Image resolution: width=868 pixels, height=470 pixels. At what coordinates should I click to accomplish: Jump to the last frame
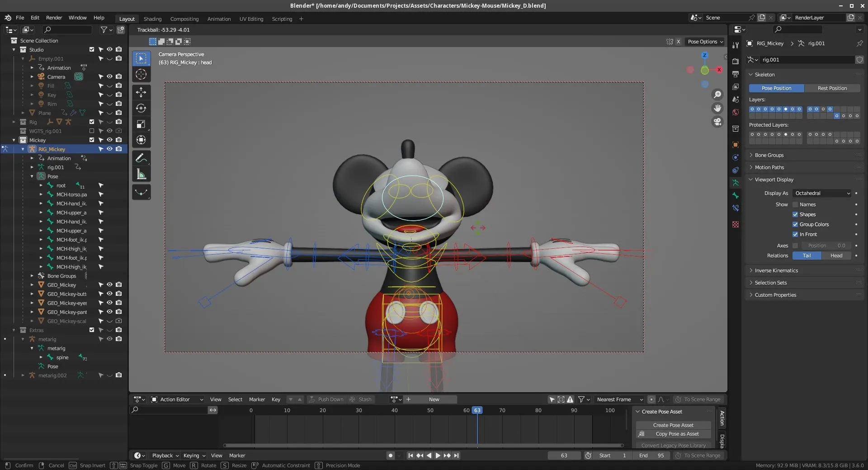click(x=456, y=456)
